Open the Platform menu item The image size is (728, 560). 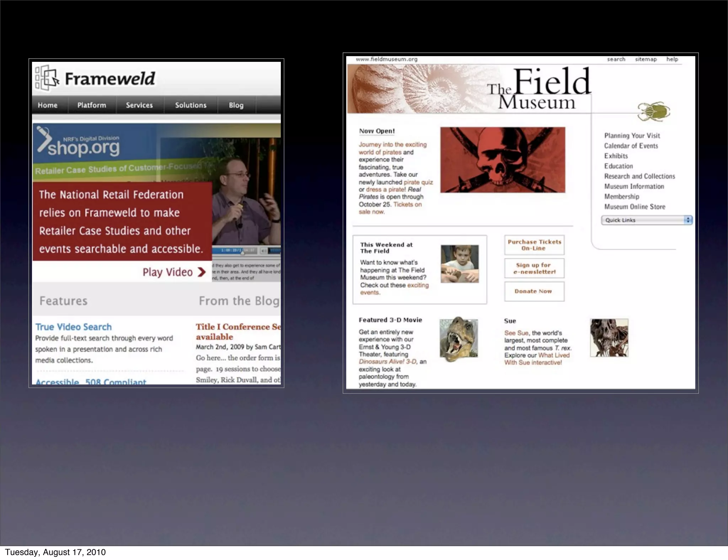92,105
